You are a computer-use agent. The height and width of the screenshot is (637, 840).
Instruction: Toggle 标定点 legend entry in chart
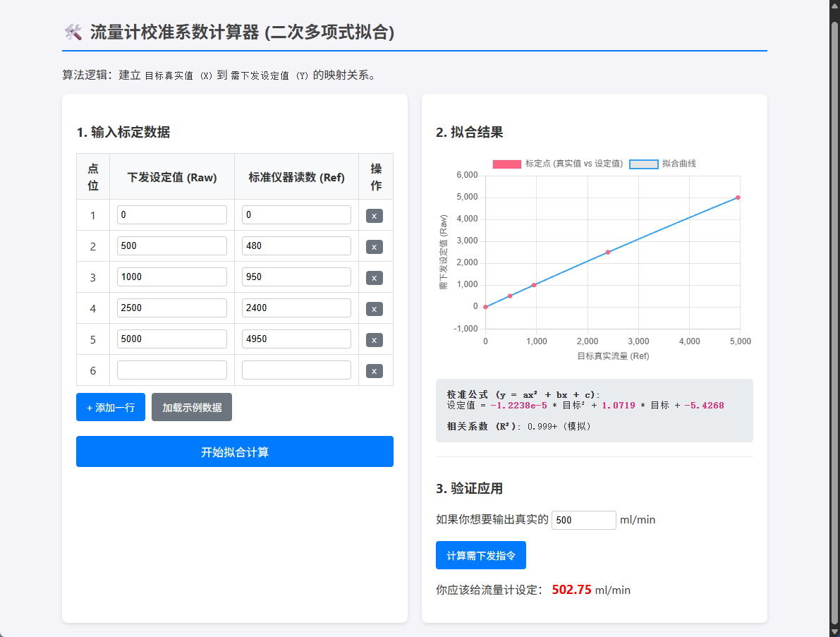pos(557,164)
